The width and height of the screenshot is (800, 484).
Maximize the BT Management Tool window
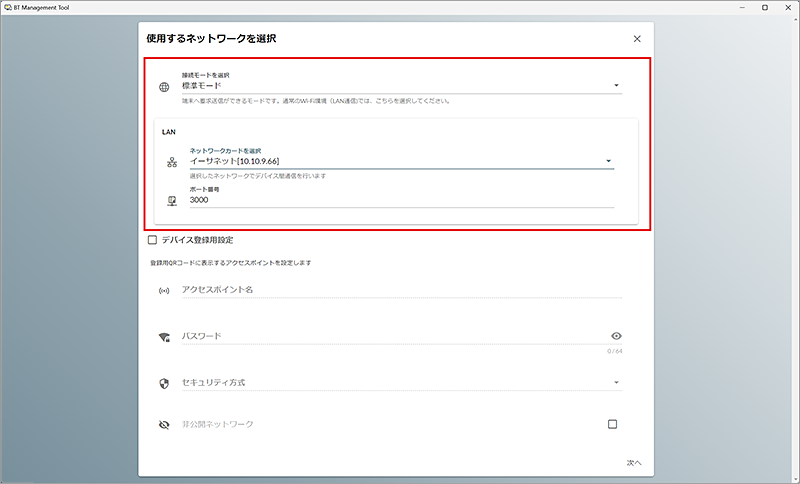pyautogui.click(x=765, y=7)
